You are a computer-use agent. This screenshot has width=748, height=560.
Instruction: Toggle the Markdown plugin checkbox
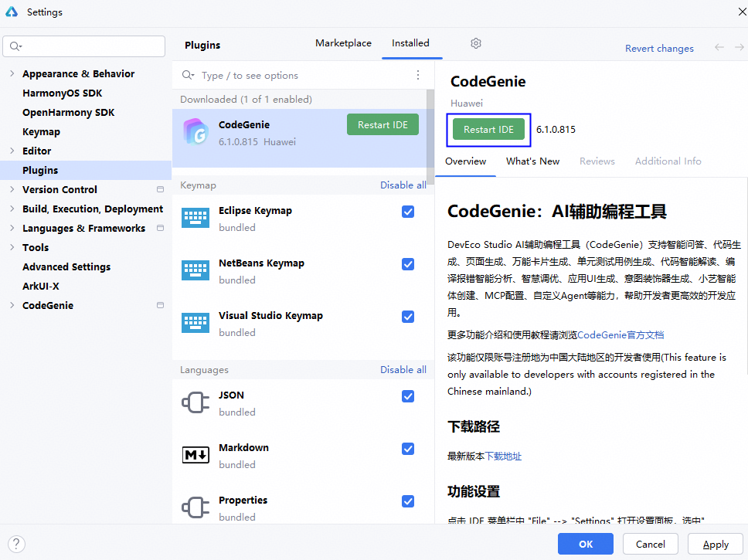pos(408,449)
